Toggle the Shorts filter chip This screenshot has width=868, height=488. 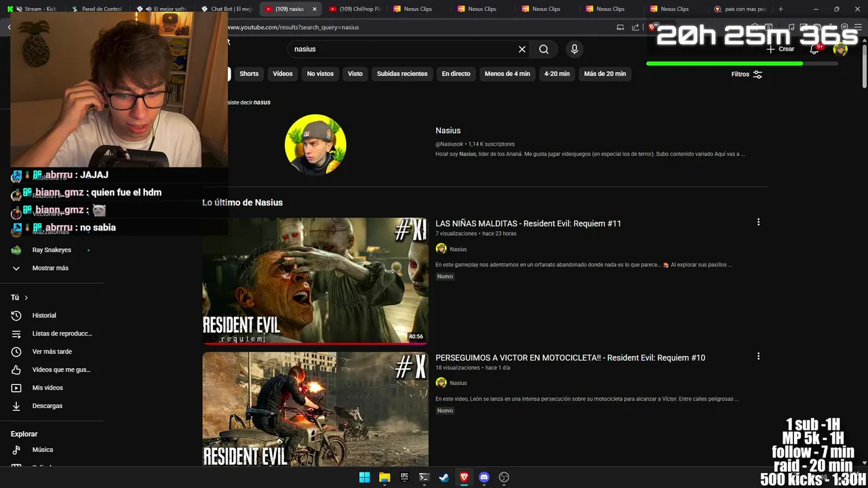(x=249, y=74)
